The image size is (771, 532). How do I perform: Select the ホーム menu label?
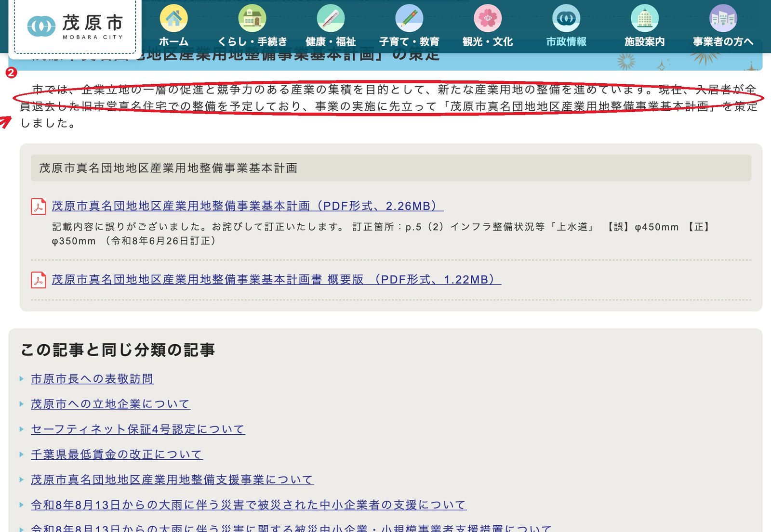click(173, 42)
